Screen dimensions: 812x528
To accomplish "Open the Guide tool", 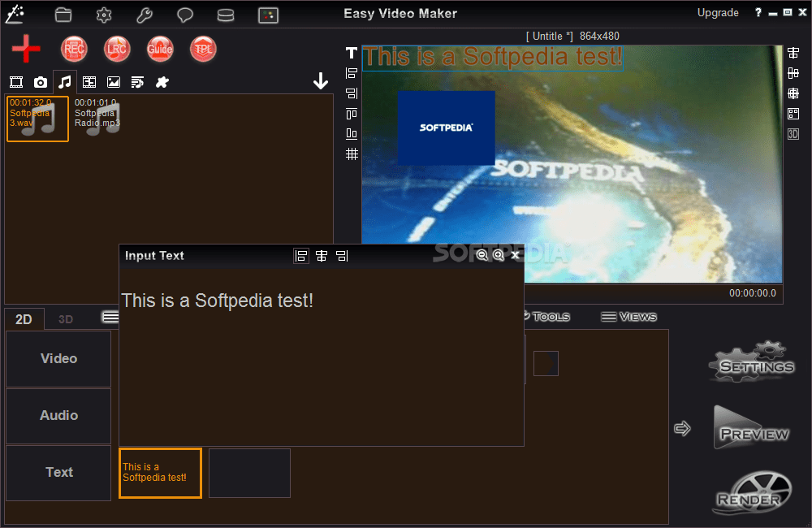I will 160,49.
